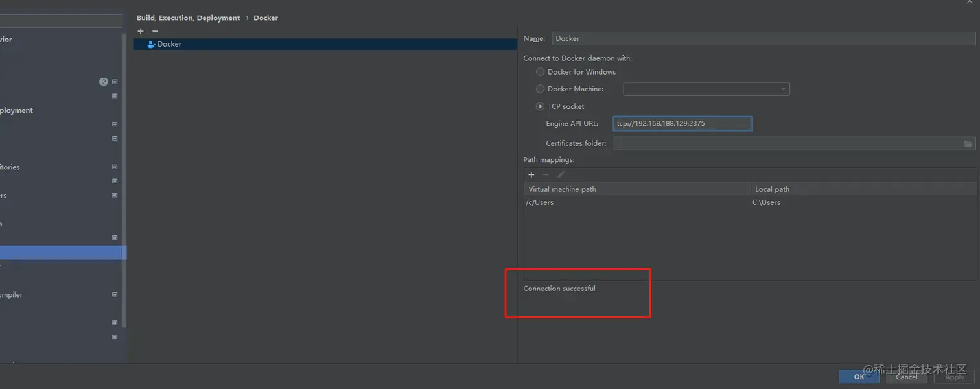Click the badge showing 2 in sidebar
The width and height of the screenshot is (980, 389).
[x=104, y=82]
